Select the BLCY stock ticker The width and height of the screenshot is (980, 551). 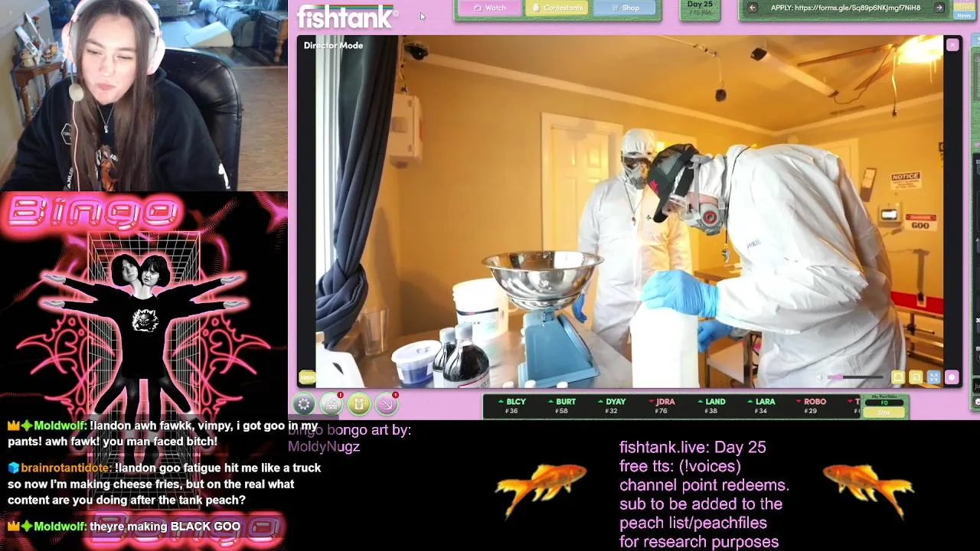[512, 406]
